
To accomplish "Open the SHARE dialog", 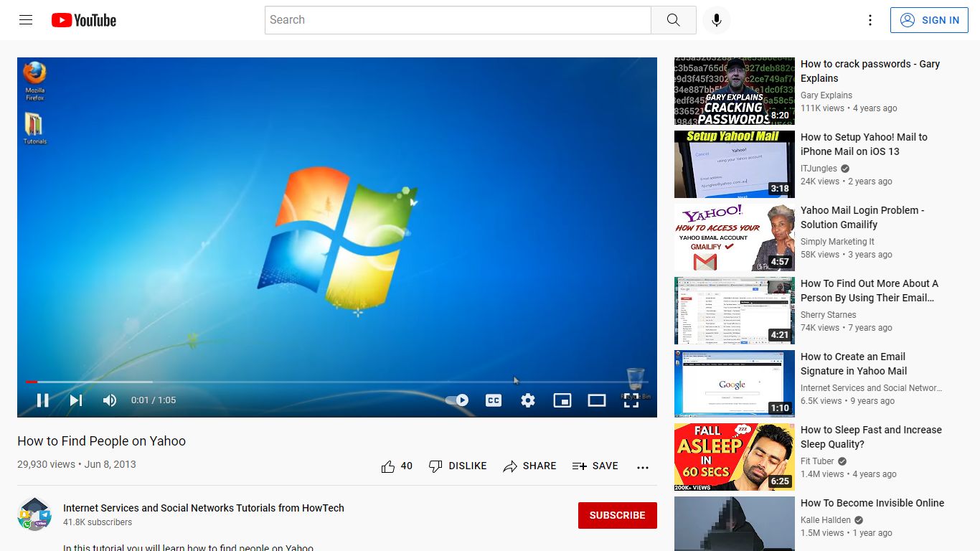I will pyautogui.click(x=529, y=466).
